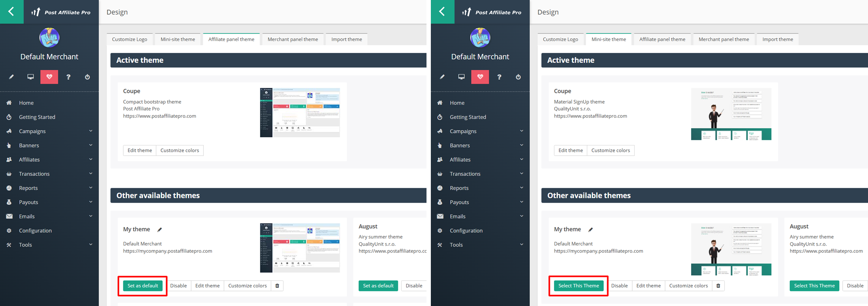The image size is (868, 306).
Task: Expand the Tools chevron in the right screenshot's sidebar
Action: pyautogui.click(x=521, y=244)
